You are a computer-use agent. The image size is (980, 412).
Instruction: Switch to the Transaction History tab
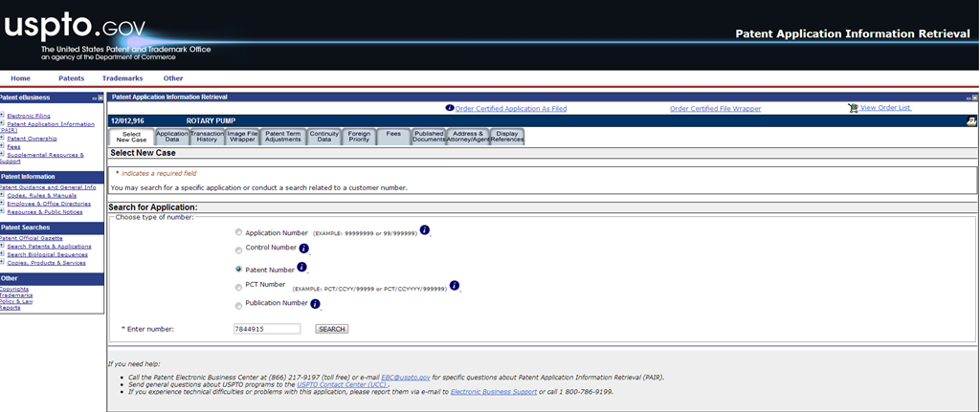[207, 137]
